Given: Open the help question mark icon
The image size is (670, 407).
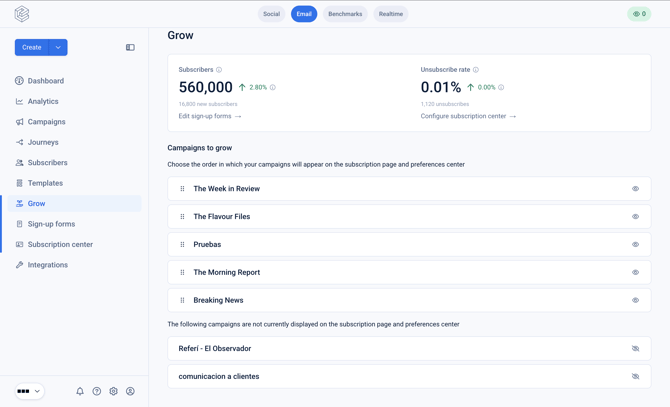Looking at the screenshot, I should 97,391.
